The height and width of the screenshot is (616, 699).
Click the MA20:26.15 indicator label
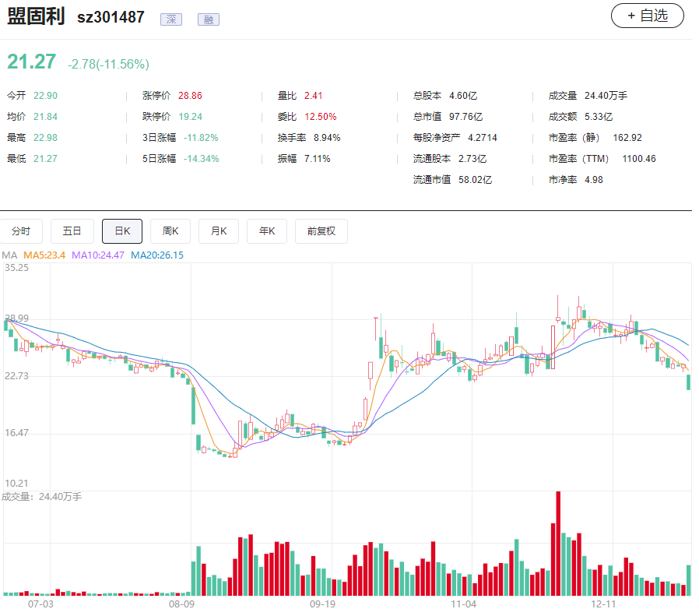click(157, 255)
